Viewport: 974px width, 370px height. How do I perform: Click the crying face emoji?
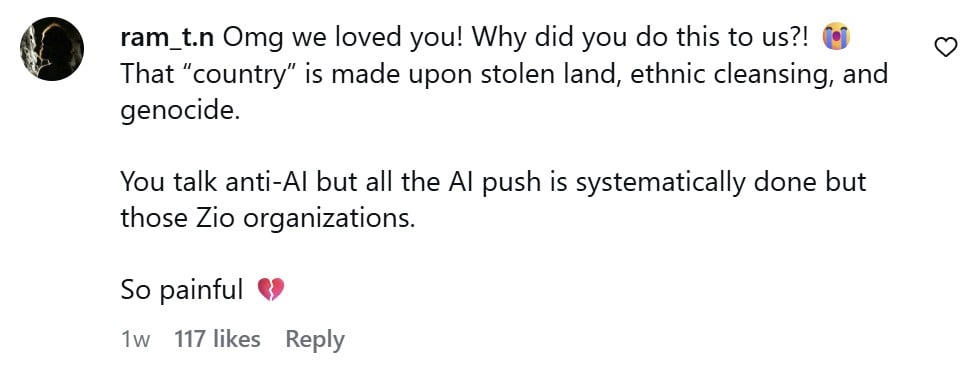(x=835, y=38)
